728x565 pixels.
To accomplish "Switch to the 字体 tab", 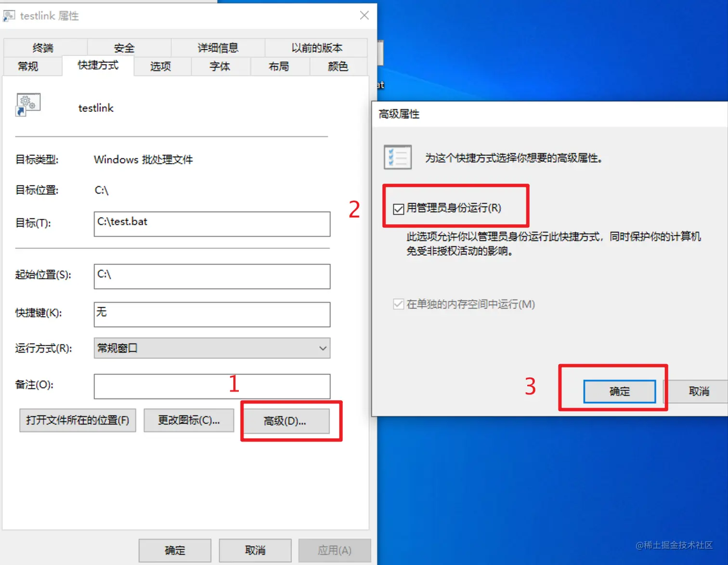I will [220, 66].
